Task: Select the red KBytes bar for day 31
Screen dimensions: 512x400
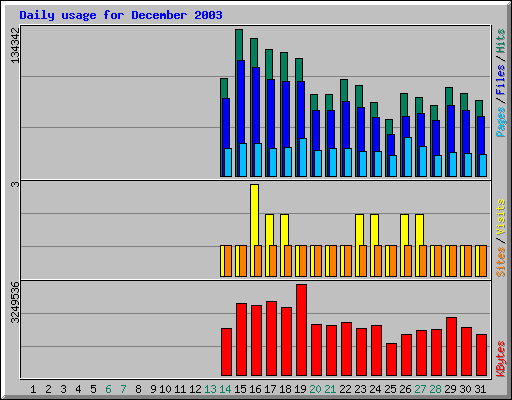Action: (x=481, y=355)
